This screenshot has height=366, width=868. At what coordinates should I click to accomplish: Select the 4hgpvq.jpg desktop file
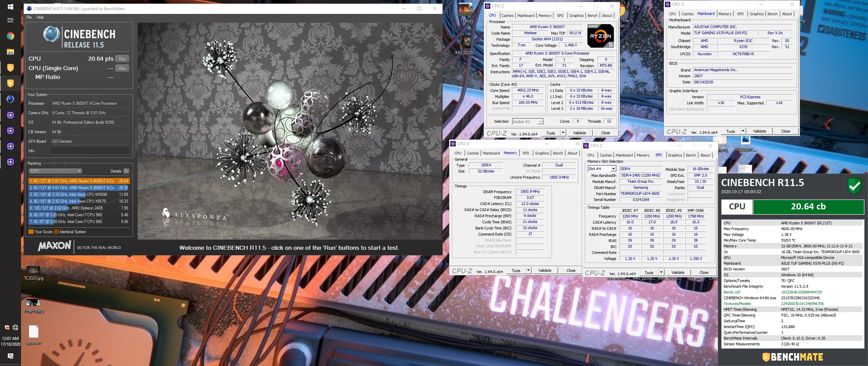pos(34,306)
